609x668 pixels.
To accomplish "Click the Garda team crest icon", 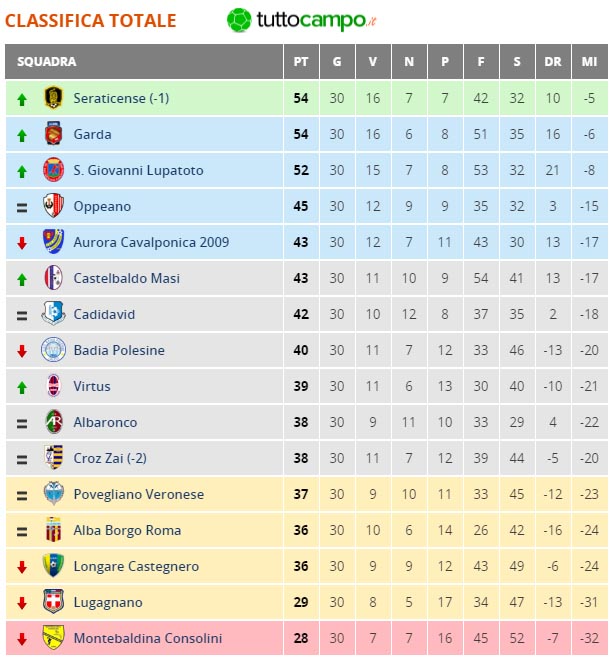I will click(x=54, y=133).
